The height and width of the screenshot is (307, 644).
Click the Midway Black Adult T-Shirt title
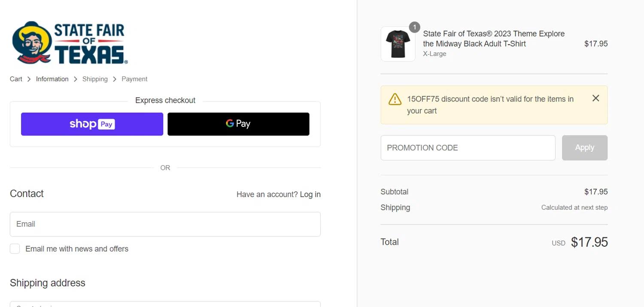coord(493,39)
